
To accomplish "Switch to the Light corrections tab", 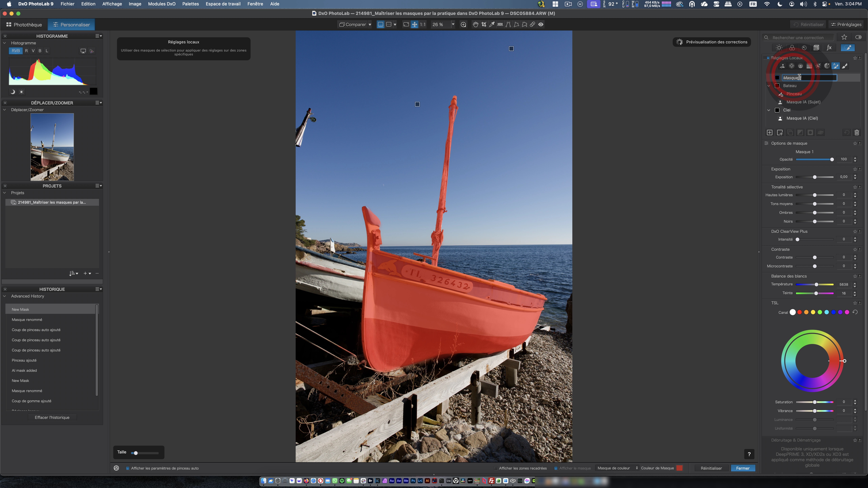I will click(x=779, y=48).
